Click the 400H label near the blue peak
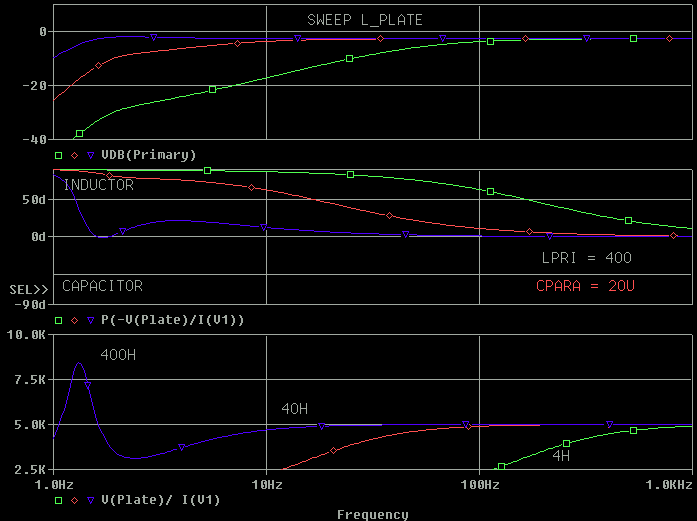The height and width of the screenshot is (521, 697). click(117, 356)
